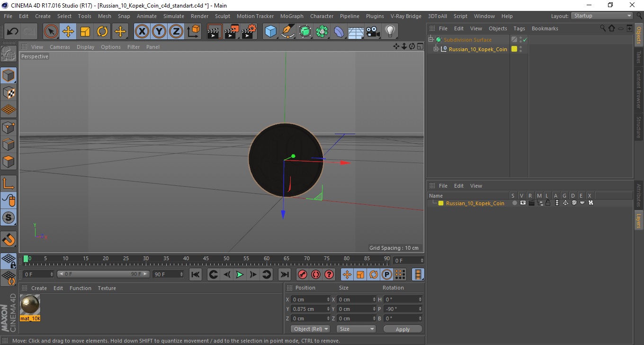
Task: Open the Takes side tab
Action: coord(638,57)
